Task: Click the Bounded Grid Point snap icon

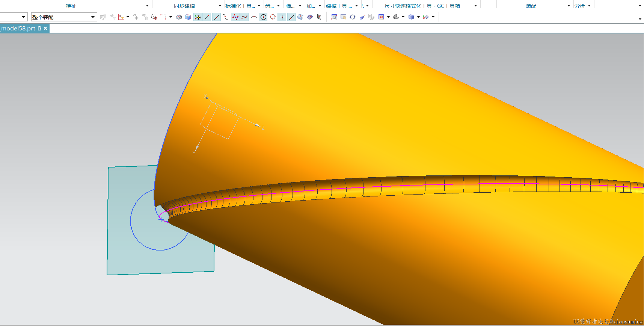Action: tap(310, 17)
